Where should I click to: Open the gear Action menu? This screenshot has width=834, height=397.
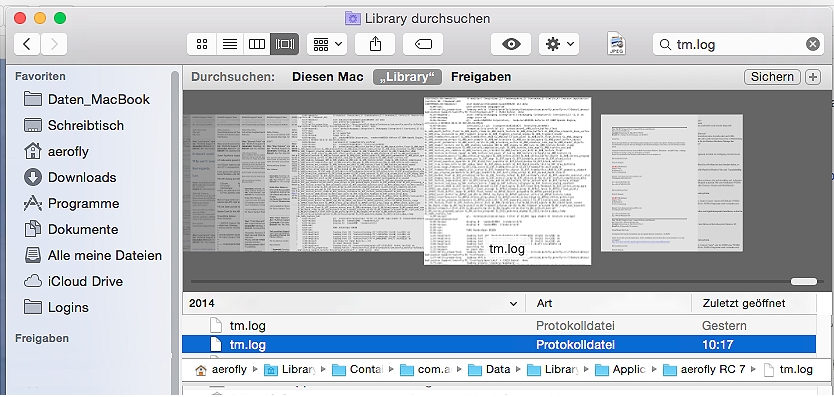(x=558, y=44)
